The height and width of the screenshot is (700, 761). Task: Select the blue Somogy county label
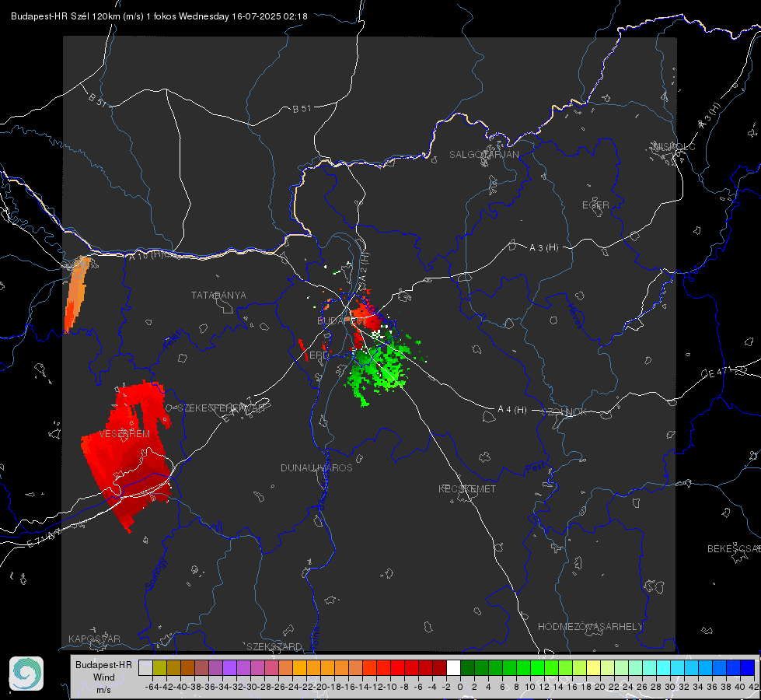pyautogui.click(x=155, y=574)
